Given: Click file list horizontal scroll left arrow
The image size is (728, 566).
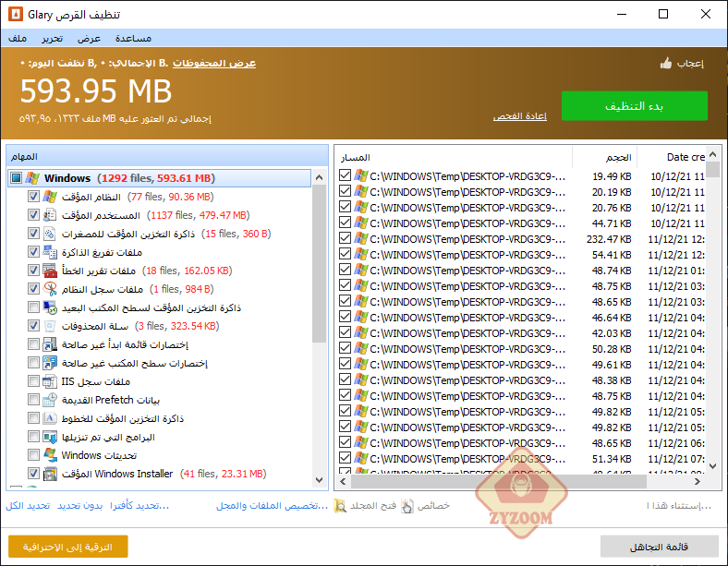Looking at the screenshot, I should 343,482.
